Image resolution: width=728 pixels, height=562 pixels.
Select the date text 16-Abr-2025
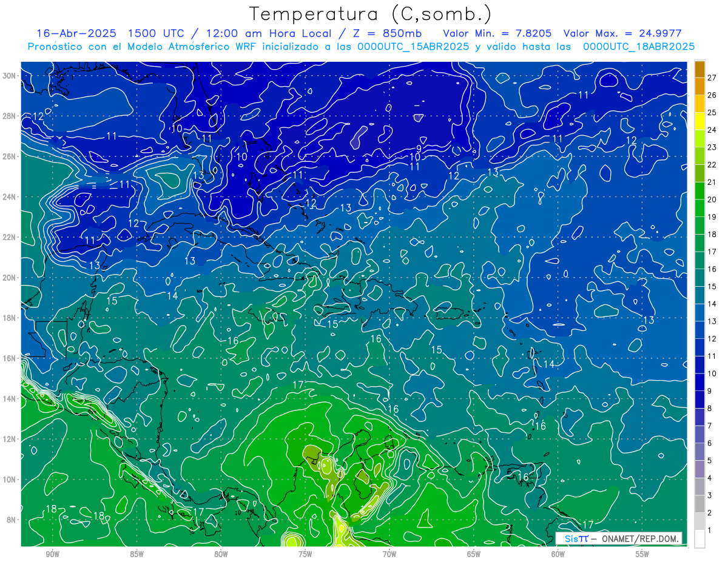(x=76, y=33)
